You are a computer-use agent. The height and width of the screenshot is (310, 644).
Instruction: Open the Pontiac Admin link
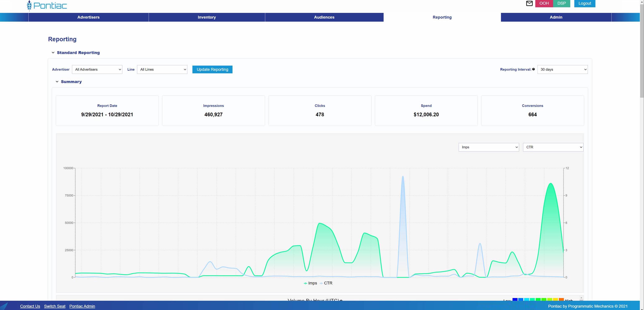(82, 306)
